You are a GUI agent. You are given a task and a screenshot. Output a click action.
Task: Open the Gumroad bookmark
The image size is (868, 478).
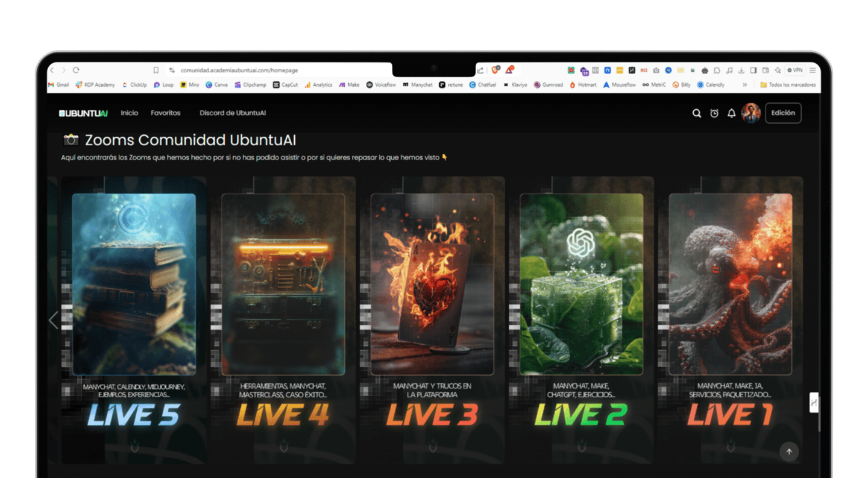(549, 85)
